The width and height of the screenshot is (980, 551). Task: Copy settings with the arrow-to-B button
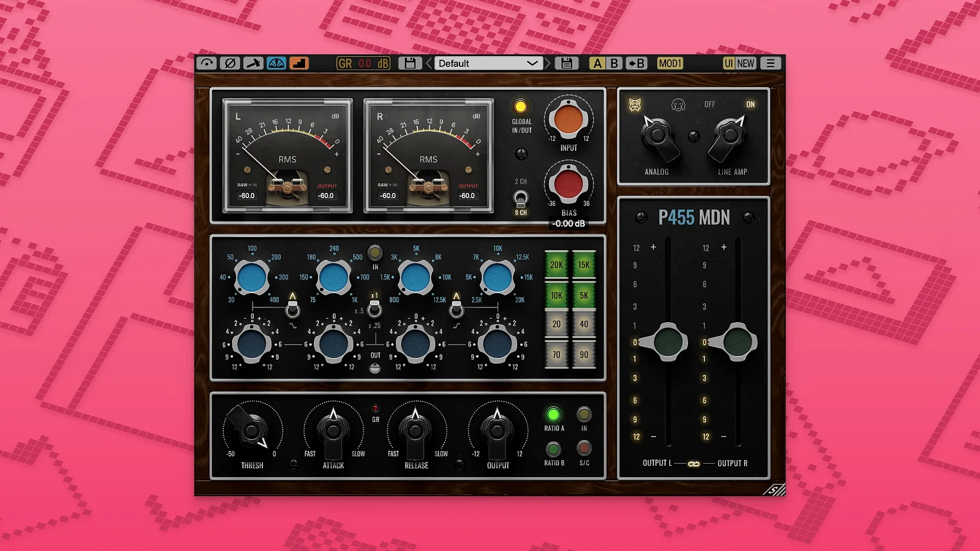coord(637,63)
